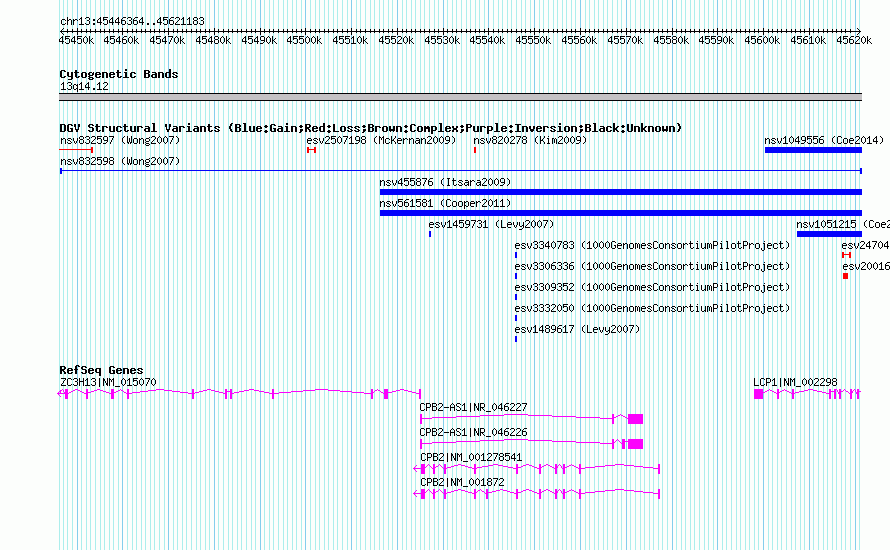Click the 45580k ruler tick label
This screenshot has height=550, width=890.
(x=670, y=41)
